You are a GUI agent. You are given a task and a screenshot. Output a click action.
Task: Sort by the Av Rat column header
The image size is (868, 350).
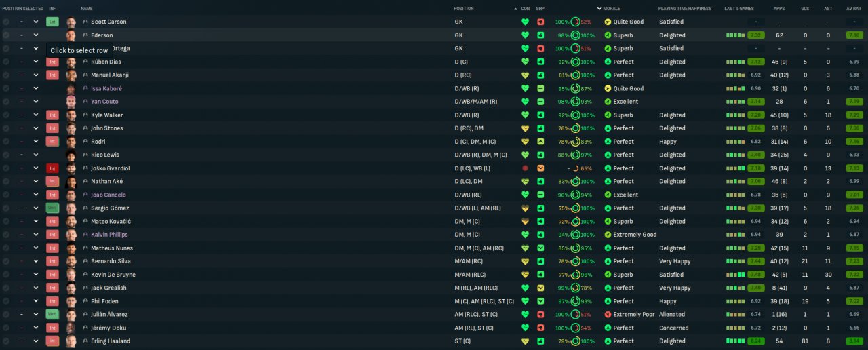854,9
